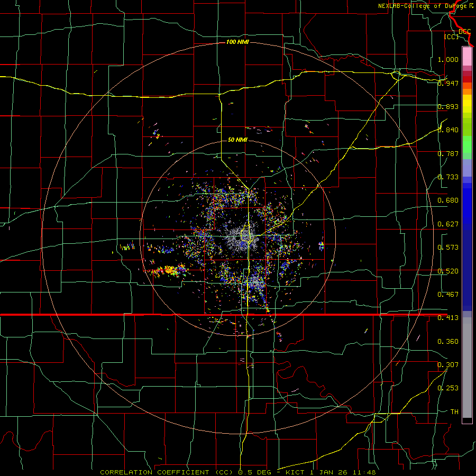Click the 0.787 scale value
Screen dimensions: 476x476
coord(448,153)
